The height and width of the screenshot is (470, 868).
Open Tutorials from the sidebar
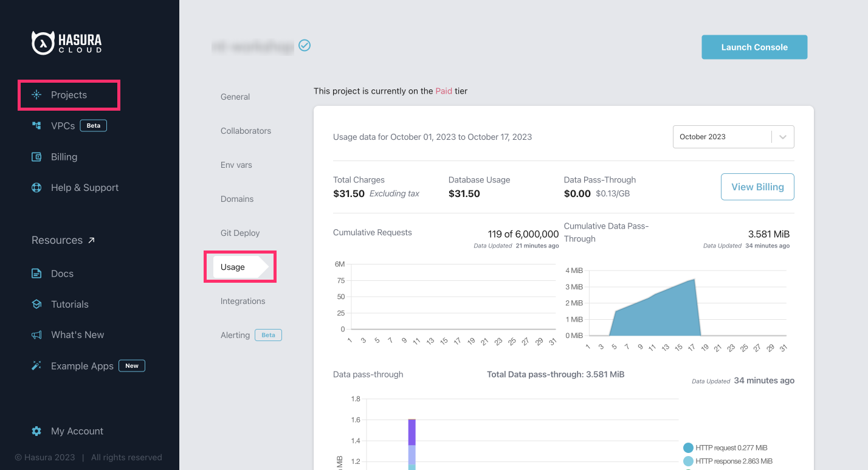(x=68, y=304)
